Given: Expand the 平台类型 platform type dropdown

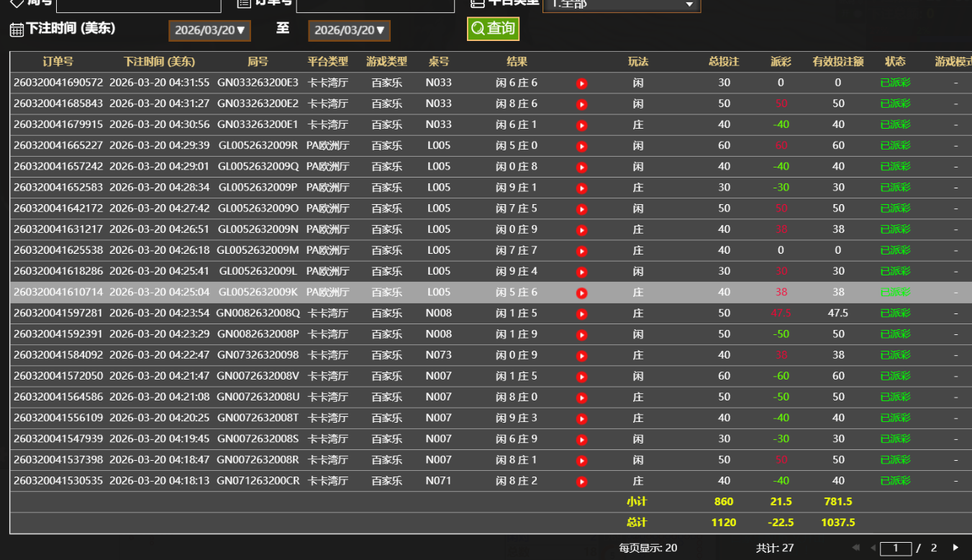Looking at the screenshot, I should pyautogui.click(x=621, y=4).
